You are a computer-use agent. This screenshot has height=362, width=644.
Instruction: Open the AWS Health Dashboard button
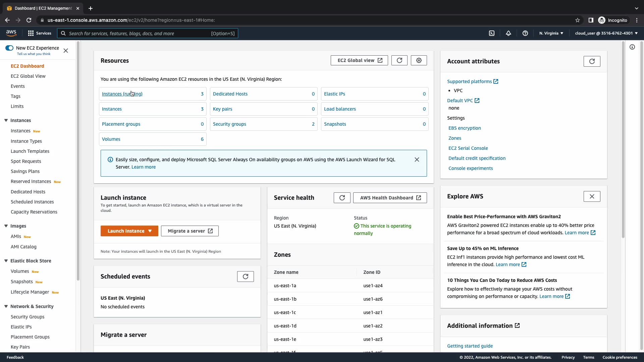(390, 198)
